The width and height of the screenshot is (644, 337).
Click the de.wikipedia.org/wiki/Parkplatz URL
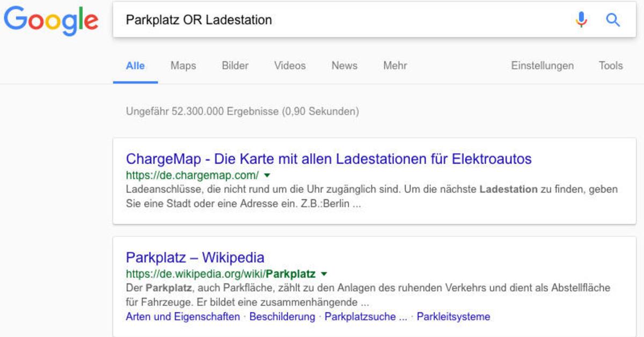[x=221, y=274]
